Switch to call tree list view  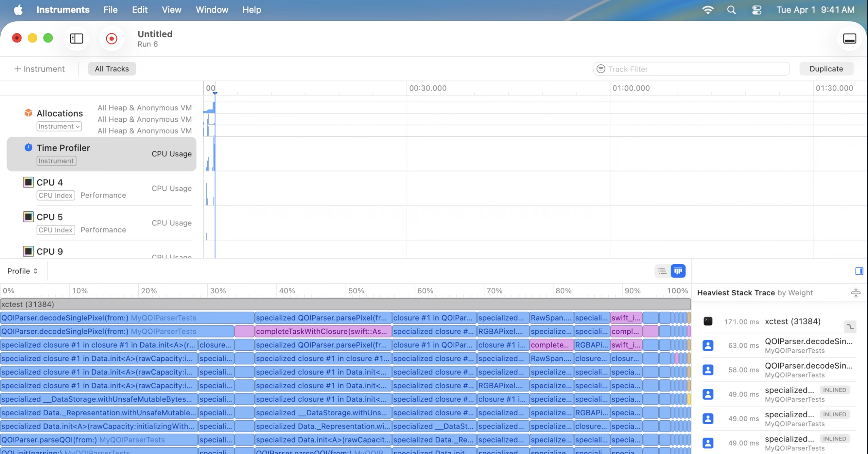click(x=662, y=271)
